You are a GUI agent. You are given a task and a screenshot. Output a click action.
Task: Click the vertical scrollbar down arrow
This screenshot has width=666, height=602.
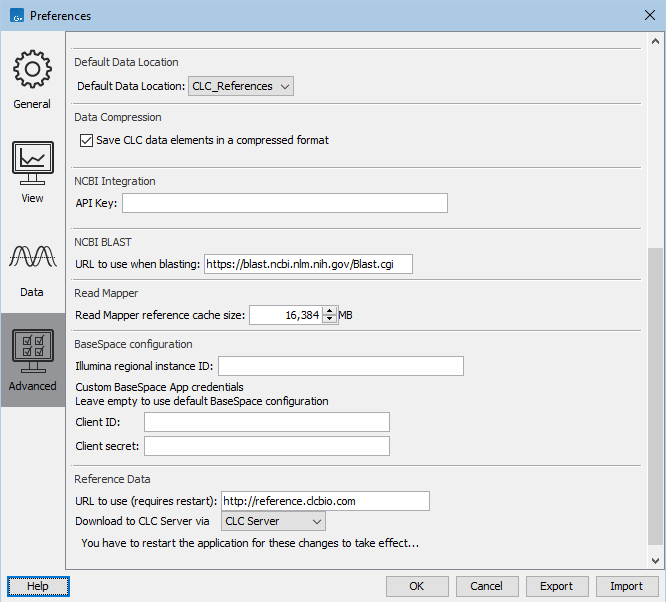(x=656, y=562)
